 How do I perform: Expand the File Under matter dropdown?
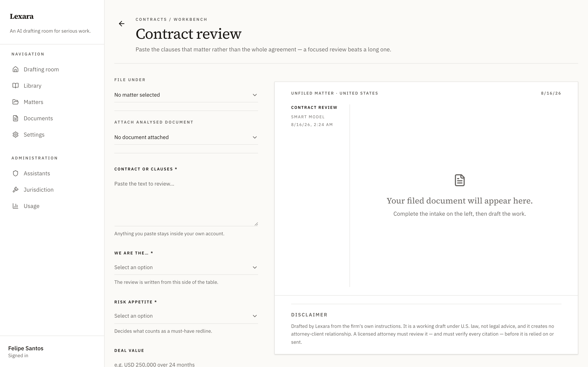(x=186, y=95)
